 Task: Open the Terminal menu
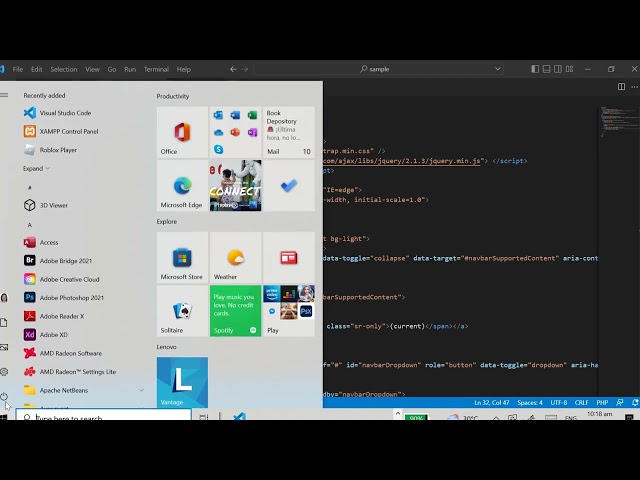156,69
